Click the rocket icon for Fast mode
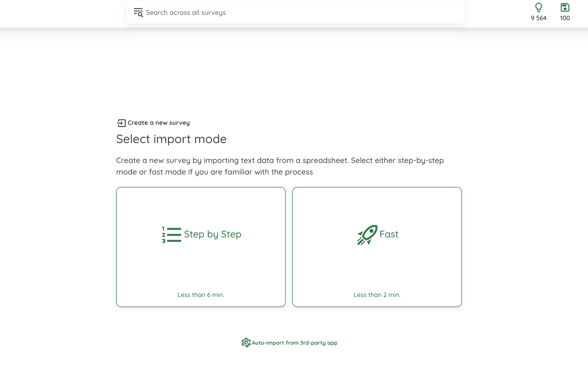Screen dimensions: 588x392 click(367, 235)
